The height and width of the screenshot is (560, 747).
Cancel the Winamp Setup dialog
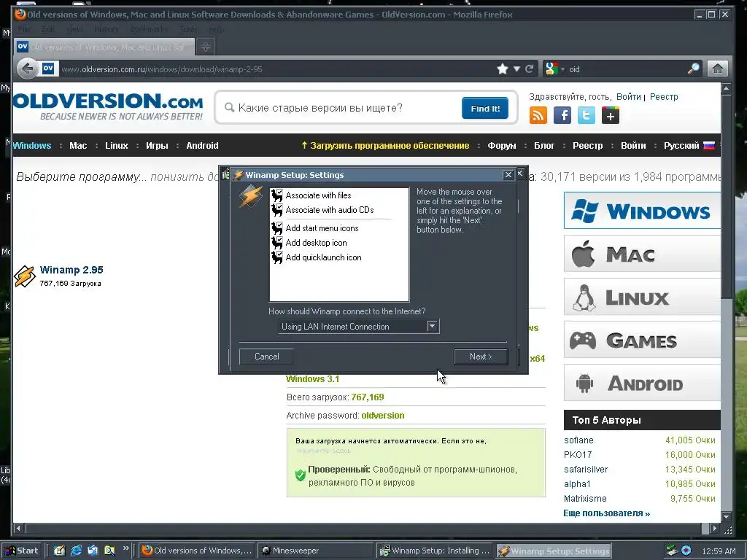(x=266, y=357)
